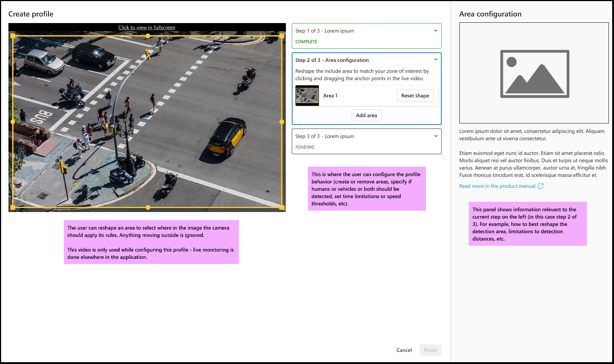Open 'Read more in the product manual' link
614x364 pixels.
point(497,186)
